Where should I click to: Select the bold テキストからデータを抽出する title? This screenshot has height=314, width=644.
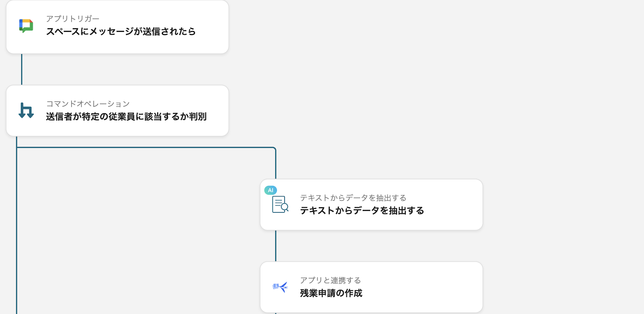point(362,211)
